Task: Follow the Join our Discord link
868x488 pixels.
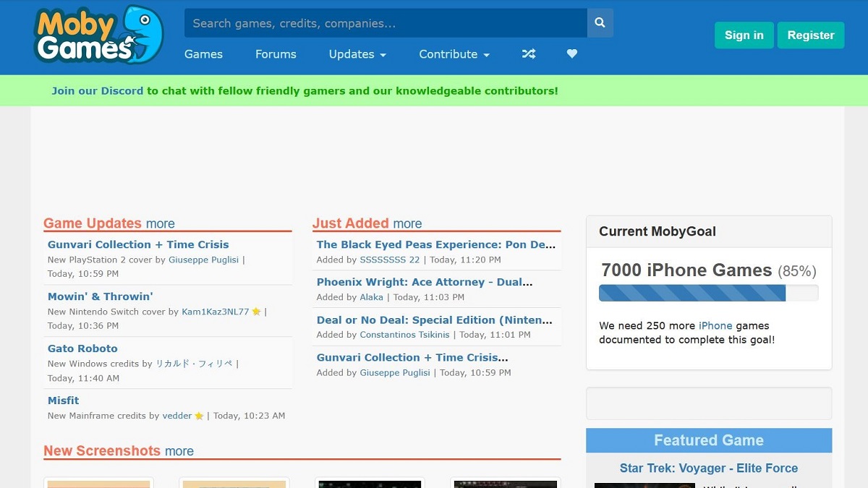Action: point(97,91)
